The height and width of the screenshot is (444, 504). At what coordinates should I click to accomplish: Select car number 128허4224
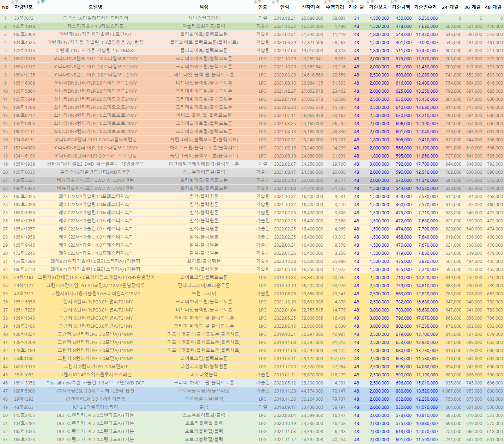pyautogui.click(x=24, y=334)
